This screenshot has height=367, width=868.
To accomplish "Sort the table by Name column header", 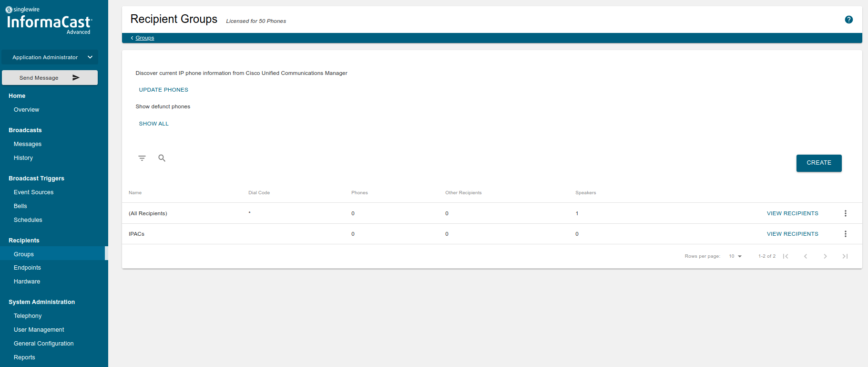I will coord(135,193).
